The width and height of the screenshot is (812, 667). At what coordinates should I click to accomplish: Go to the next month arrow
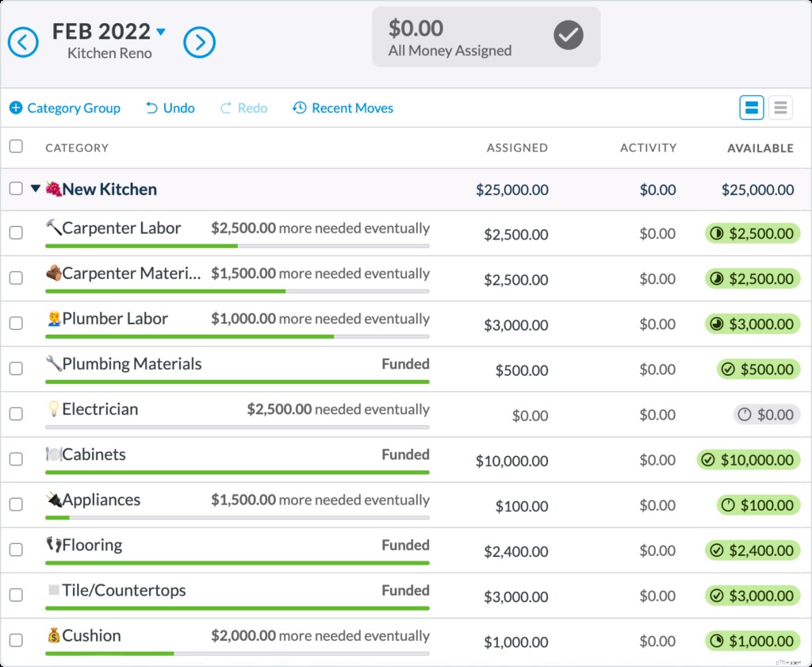(200, 42)
